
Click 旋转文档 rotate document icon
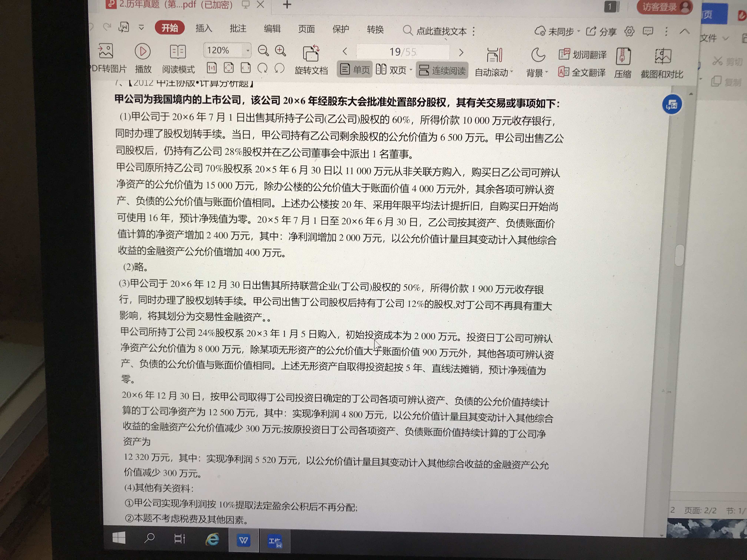pyautogui.click(x=311, y=54)
